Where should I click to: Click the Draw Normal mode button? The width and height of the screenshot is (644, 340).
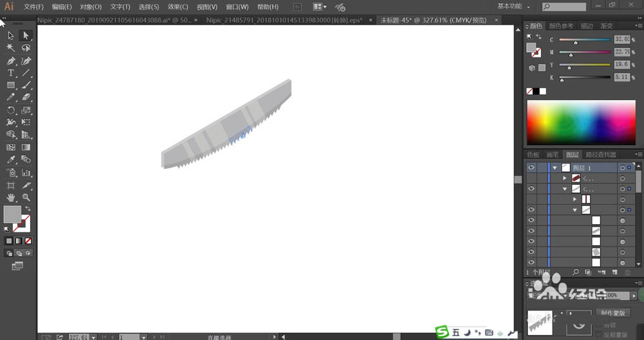(9, 253)
